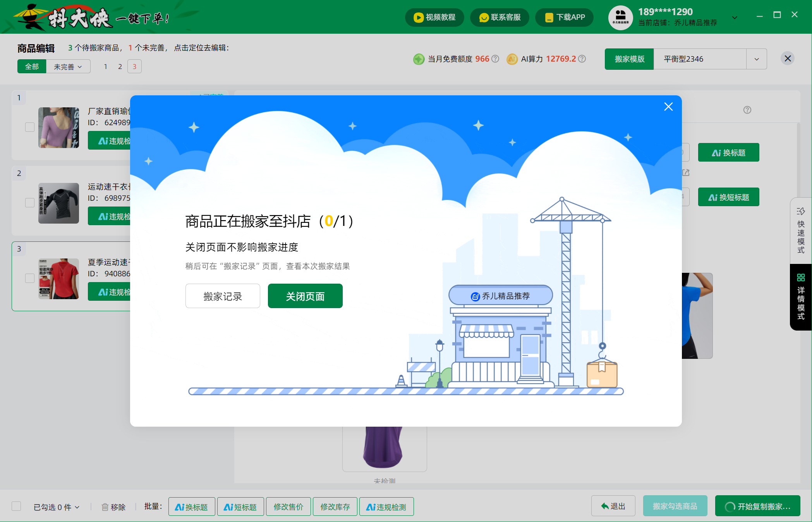Click 搬家勾选商品 button

(x=675, y=506)
